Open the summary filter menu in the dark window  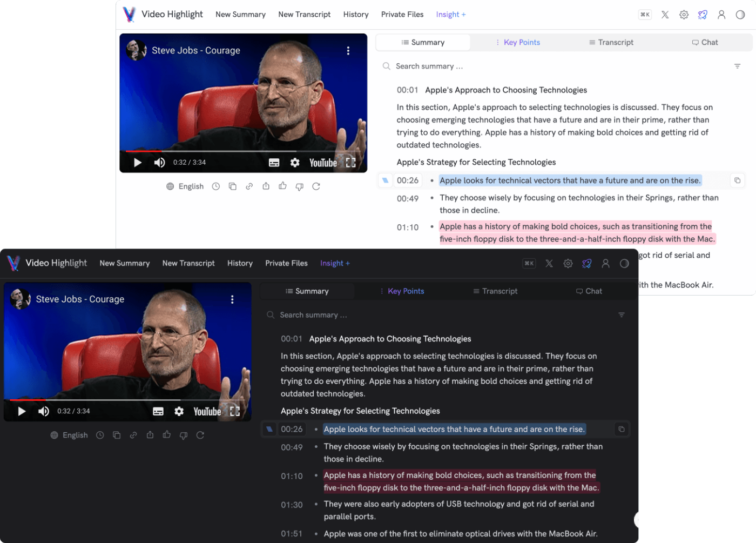(622, 315)
